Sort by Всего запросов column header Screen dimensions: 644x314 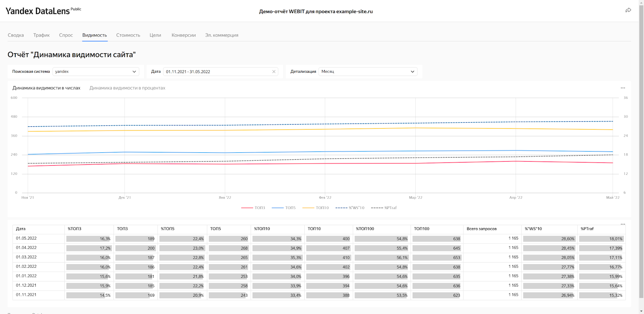(481, 229)
